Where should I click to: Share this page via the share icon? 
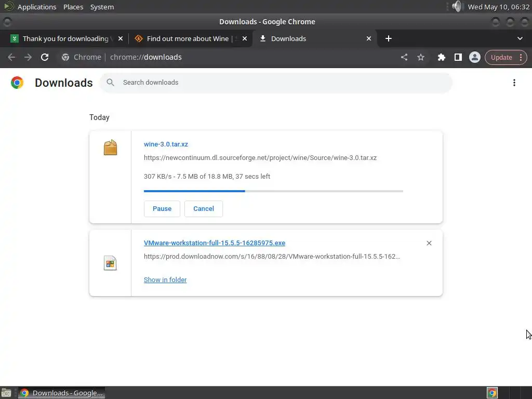pos(404,57)
